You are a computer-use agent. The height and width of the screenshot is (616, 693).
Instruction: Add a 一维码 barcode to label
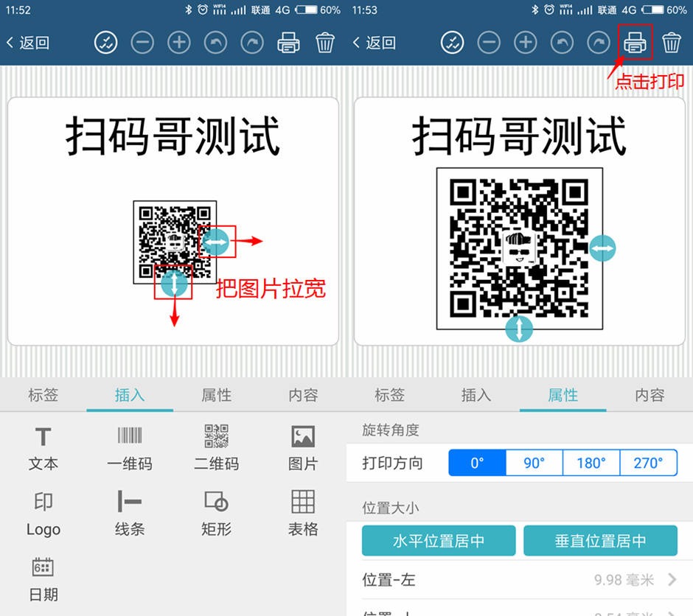(x=130, y=448)
